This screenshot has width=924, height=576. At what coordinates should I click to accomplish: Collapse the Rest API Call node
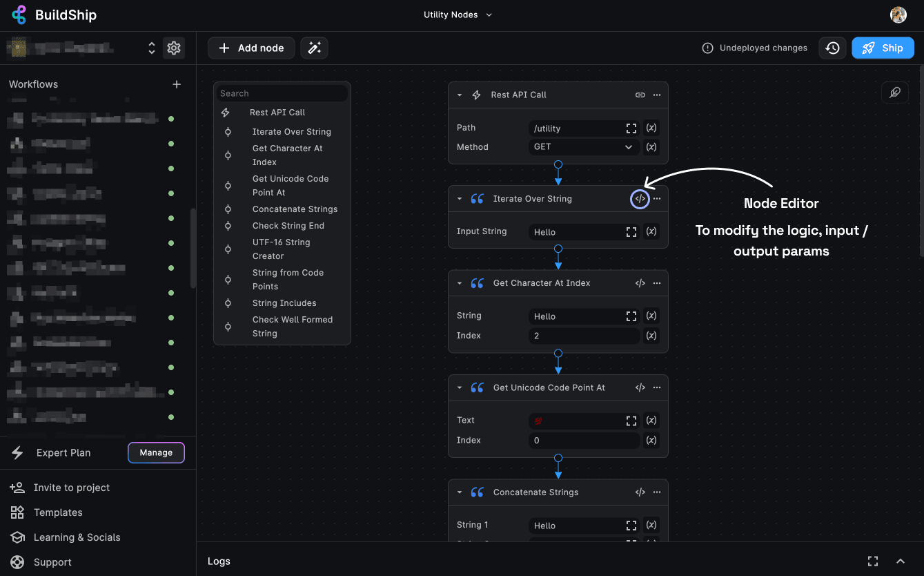coord(459,95)
